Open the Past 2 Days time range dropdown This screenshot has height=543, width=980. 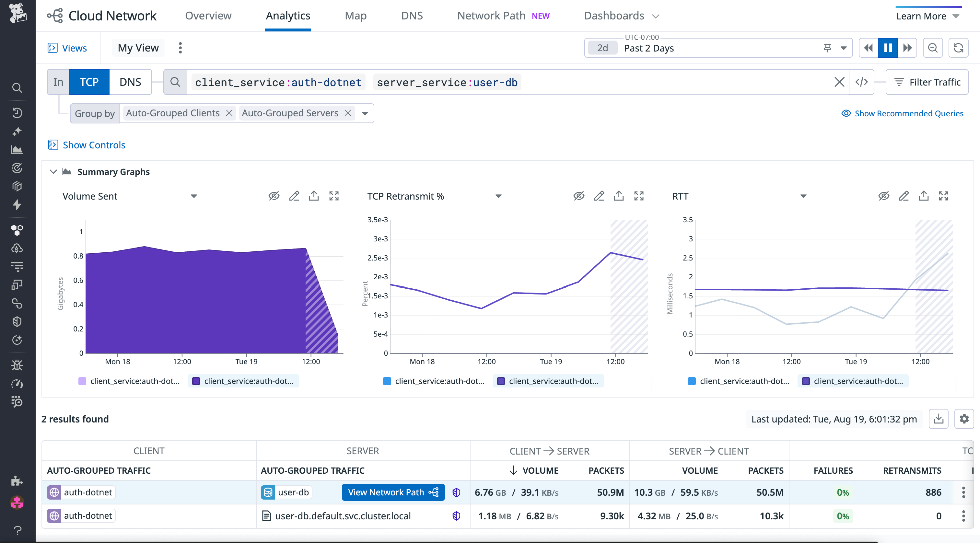click(x=844, y=48)
